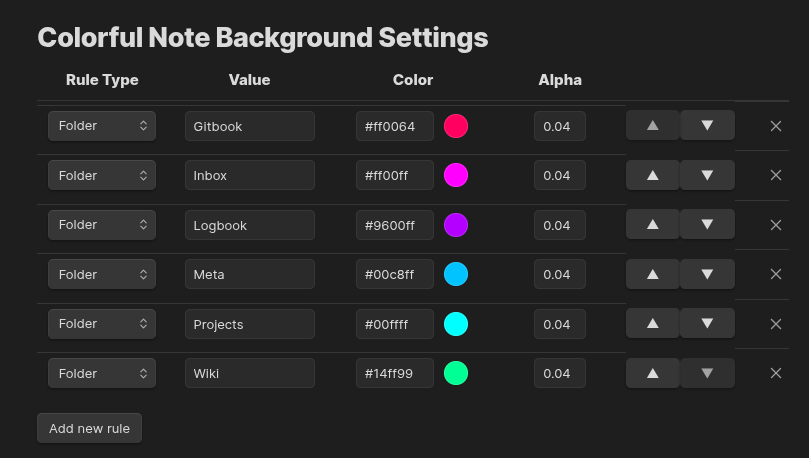Delete the Wiki rule
809x458 pixels.
(x=775, y=373)
